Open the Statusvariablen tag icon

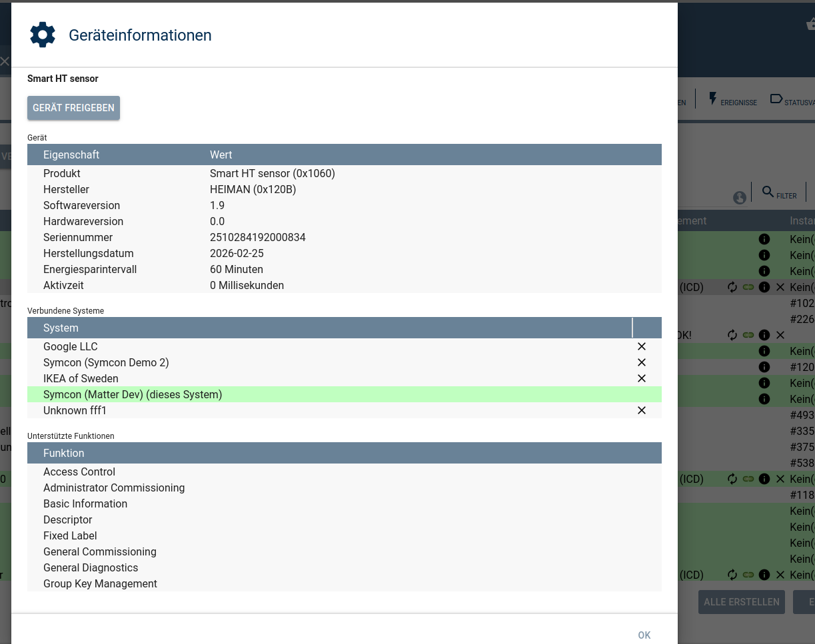click(x=776, y=99)
